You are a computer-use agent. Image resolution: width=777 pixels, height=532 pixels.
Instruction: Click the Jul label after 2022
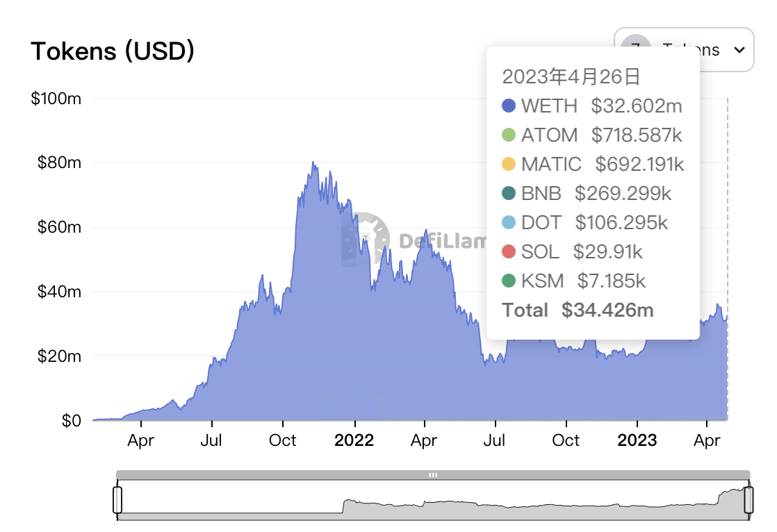click(495, 440)
